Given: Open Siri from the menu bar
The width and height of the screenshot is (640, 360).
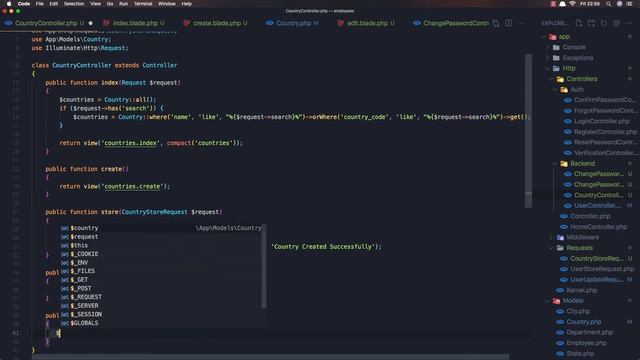Looking at the screenshot, I should click(619, 4).
